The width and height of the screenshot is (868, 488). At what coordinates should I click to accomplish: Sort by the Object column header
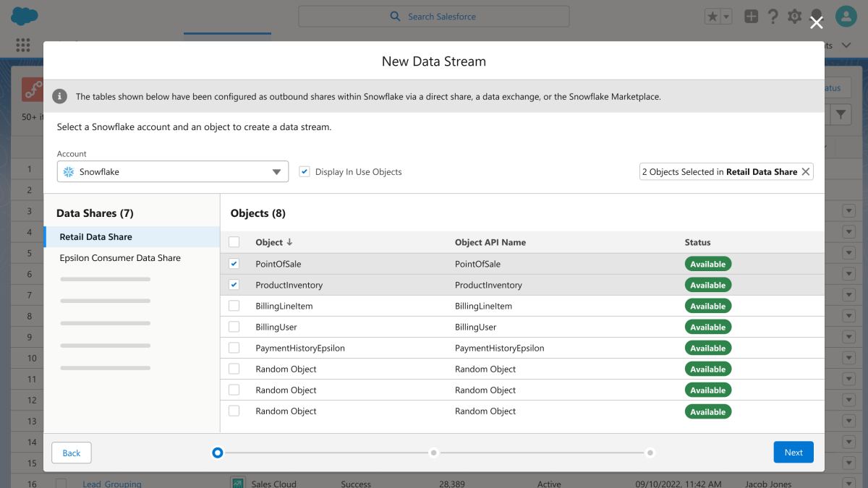(x=273, y=242)
